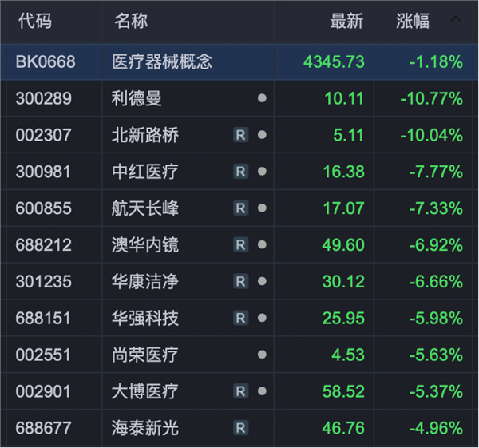Click the 涨幅 column header label
The width and height of the screenshot is (479, 448).
point(413,21)
